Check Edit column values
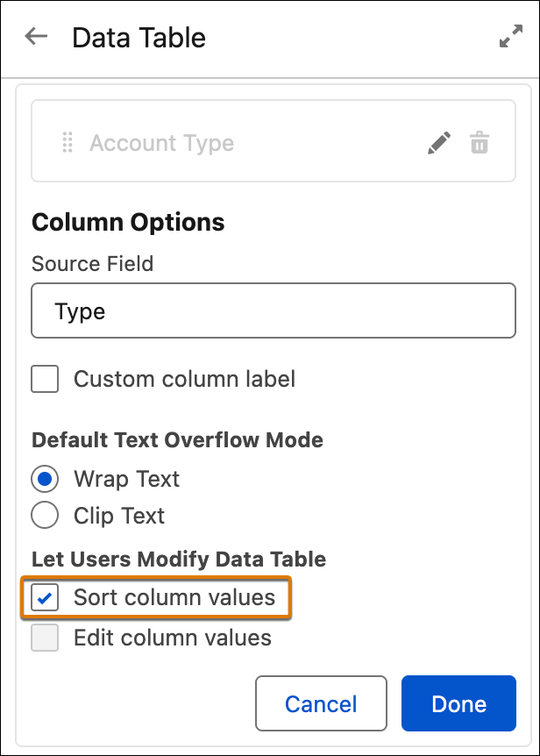This screenshot has width=540, height=756. click(x=45, y=638)
